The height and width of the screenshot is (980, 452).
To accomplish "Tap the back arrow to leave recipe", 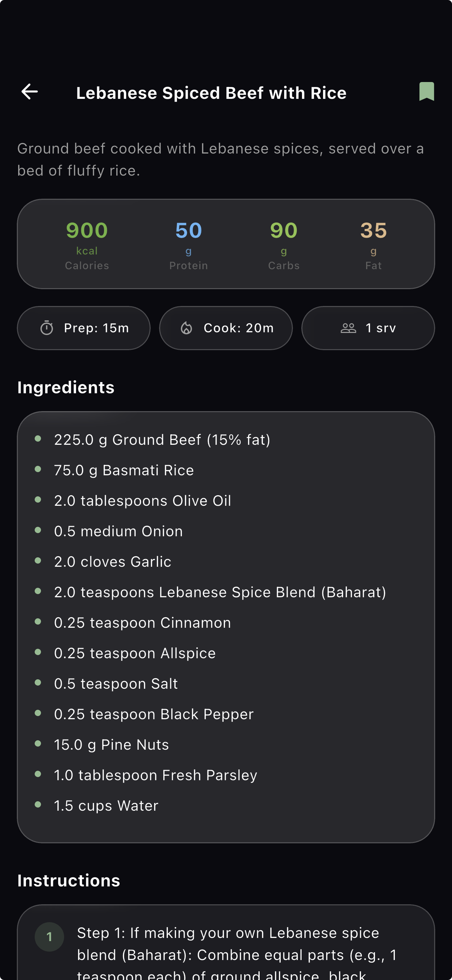I will click(x=30, y=92).
